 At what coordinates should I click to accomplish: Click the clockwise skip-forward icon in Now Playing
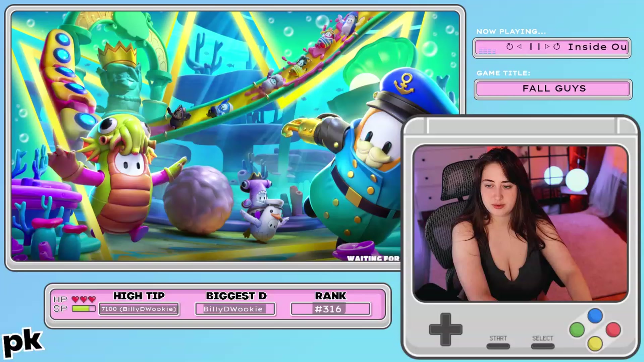coord(557,47)
